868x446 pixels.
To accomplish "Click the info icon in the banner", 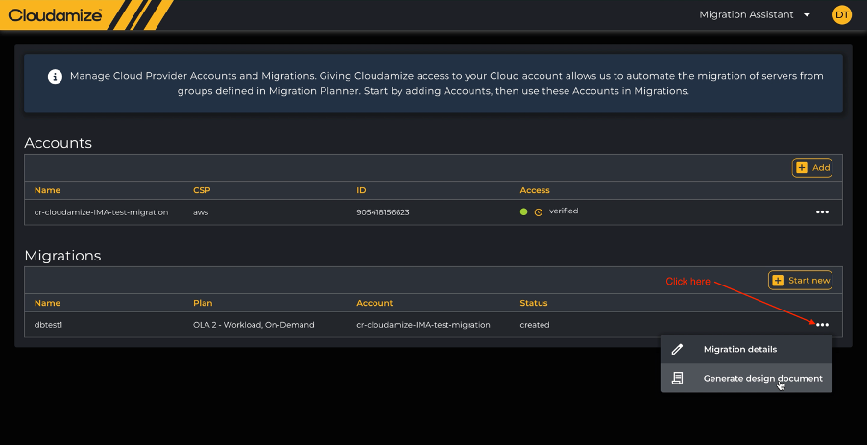I will tap(56, 76).
